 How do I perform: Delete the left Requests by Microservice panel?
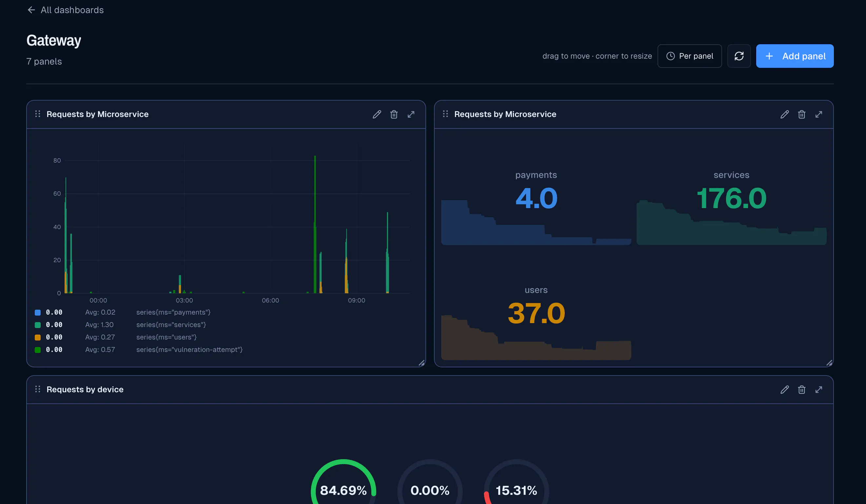(394, 114)
